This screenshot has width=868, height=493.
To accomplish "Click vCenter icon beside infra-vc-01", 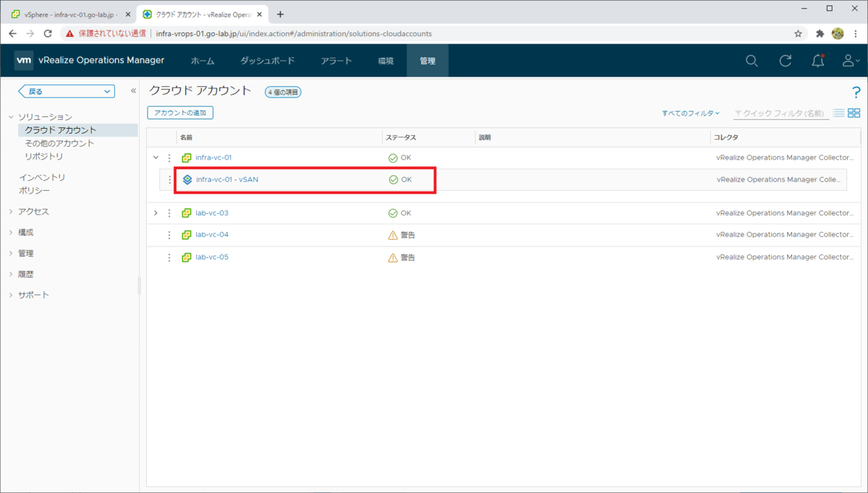I will [186, 158].
